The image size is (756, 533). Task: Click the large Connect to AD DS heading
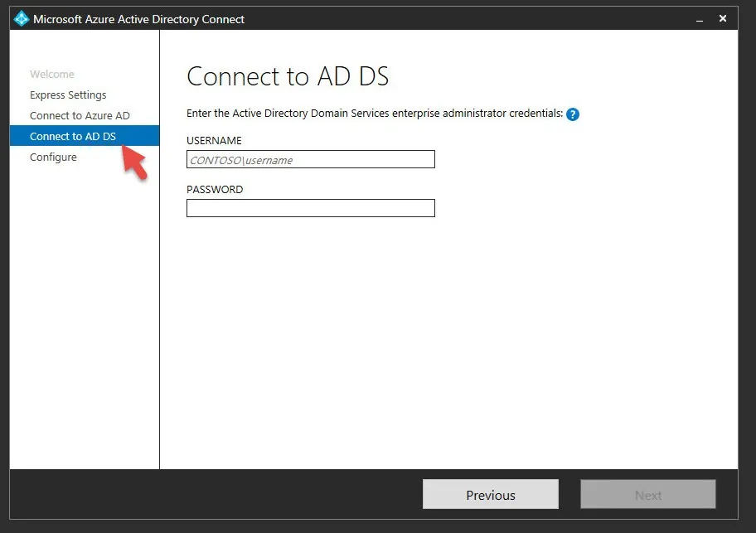point(288,76)
